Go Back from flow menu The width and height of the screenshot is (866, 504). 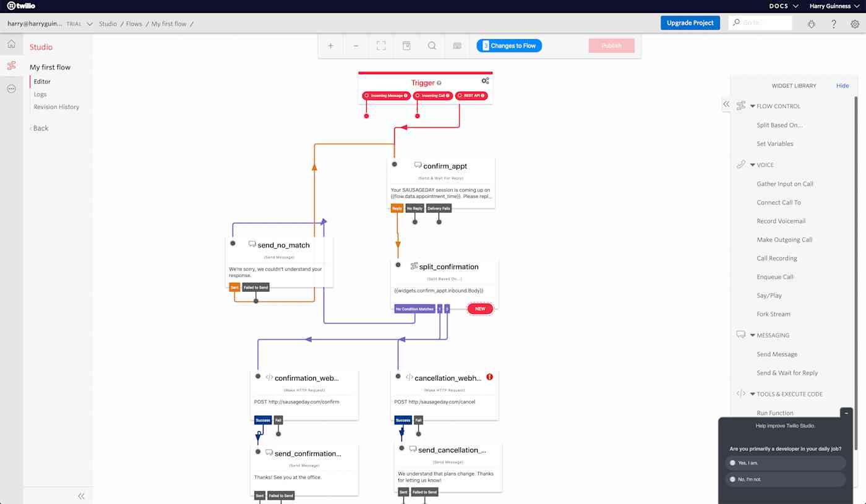pos(39,129)
